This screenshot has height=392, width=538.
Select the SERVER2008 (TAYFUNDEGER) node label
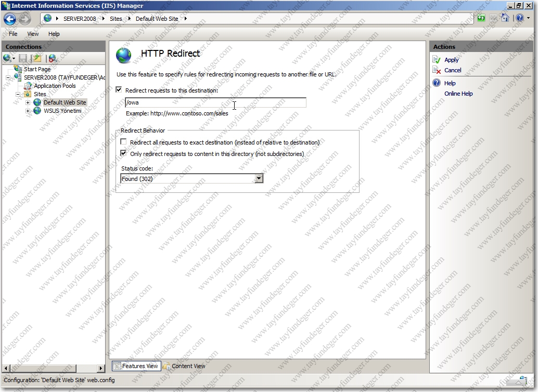tap(65, 77)
